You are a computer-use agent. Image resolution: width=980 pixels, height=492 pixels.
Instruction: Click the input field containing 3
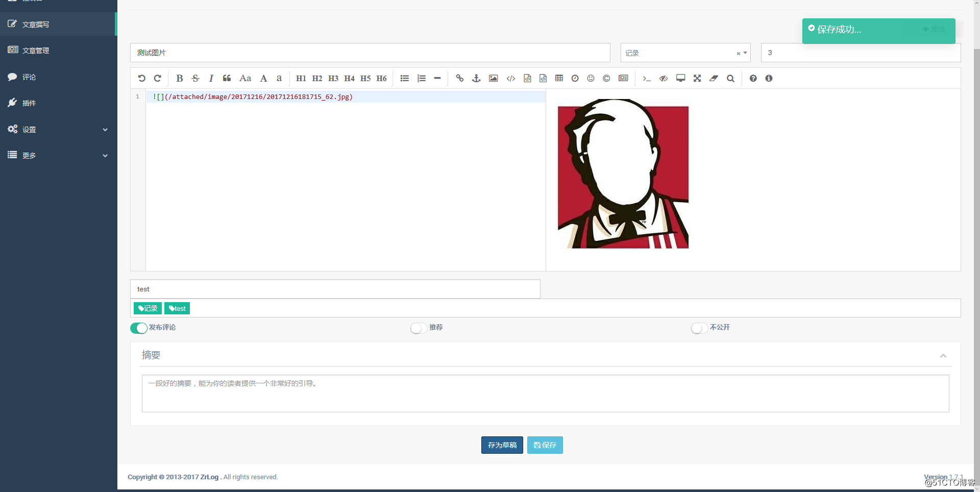pos(861,53)
